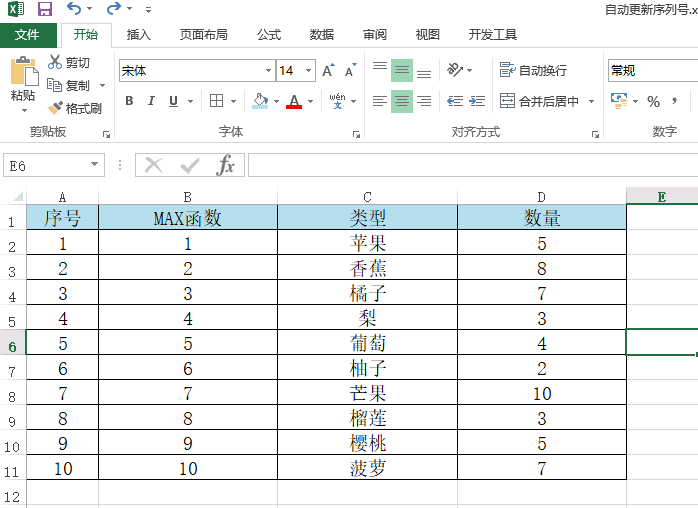The height and width of the screenshot is (508, 698).
Task: Open the borders dropdown arrow
Action: pos(234,102)
